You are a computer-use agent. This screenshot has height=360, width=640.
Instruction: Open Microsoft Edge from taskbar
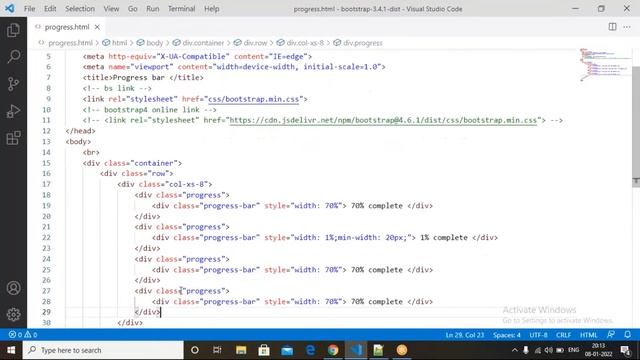[x=310, y=350]
